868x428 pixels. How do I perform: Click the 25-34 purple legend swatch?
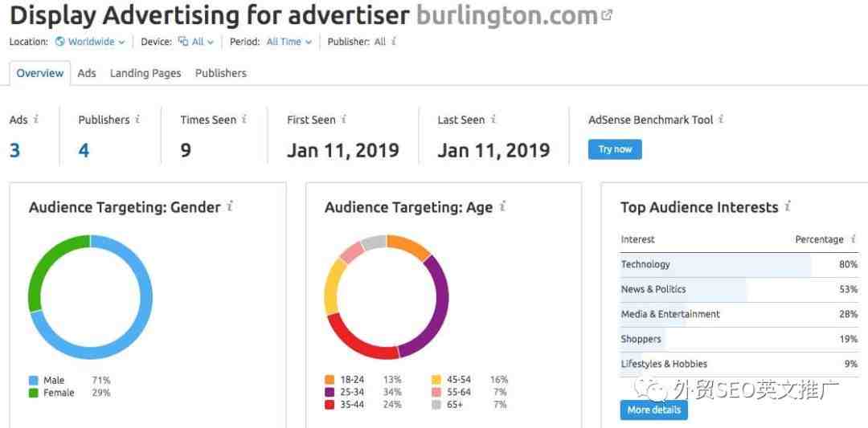click(330, 392)
